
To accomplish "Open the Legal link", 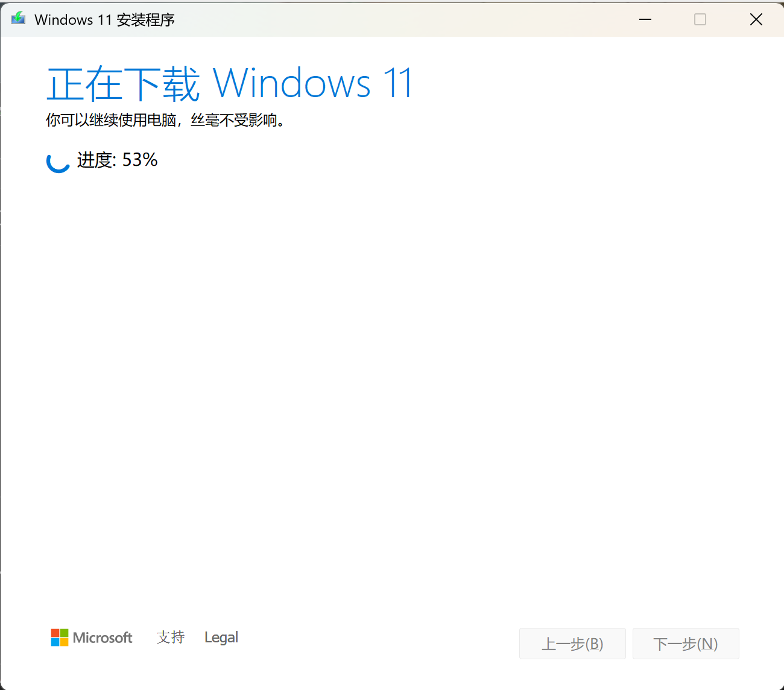I will [221, 638].
